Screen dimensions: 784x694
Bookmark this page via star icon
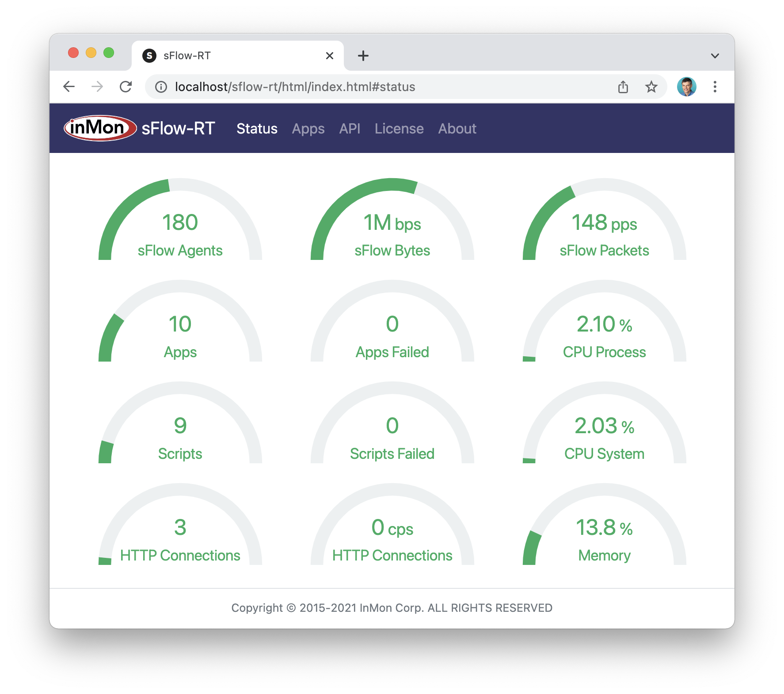coord(651,87)
